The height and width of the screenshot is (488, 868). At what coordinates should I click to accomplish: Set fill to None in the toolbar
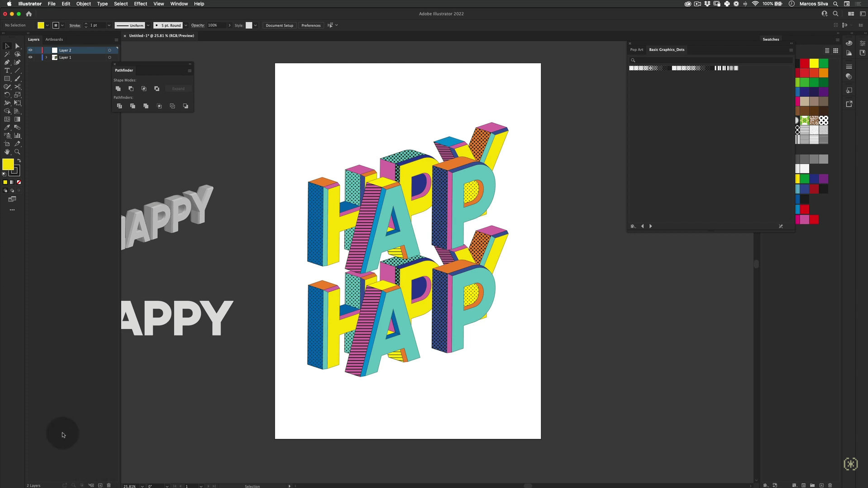[19, 182]
